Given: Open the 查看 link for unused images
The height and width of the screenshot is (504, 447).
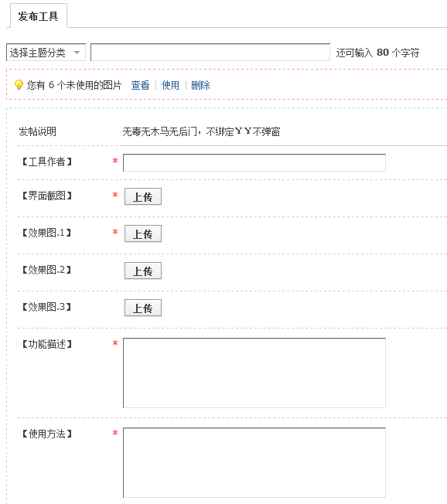Looking at the screenshot, I should coord(140,85).
